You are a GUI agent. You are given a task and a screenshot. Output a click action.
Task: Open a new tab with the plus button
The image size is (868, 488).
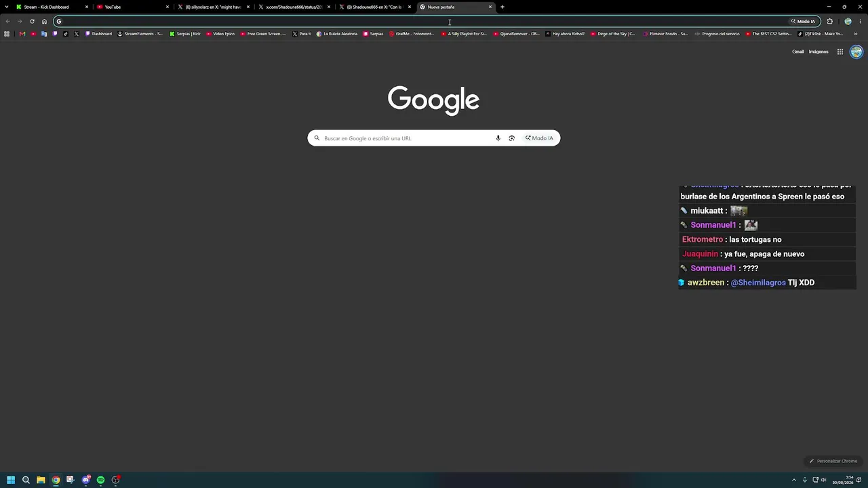502,7
